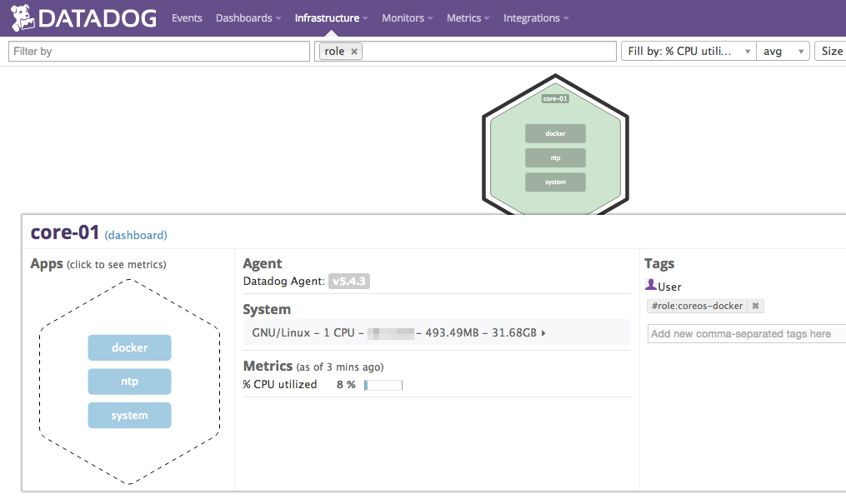
Task: Select docker inside the core-01 hexagon
Action: (555, 133)
